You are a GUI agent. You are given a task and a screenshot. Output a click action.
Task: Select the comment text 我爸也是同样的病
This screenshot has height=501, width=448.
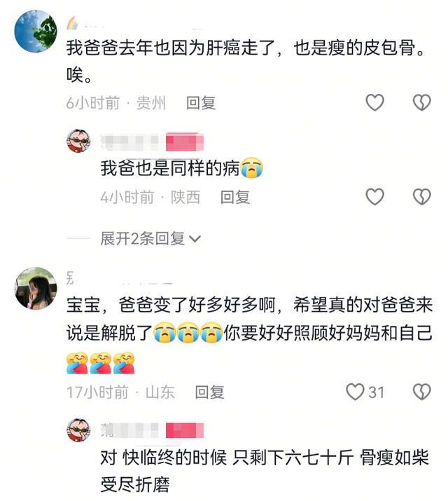coord(170,168)
